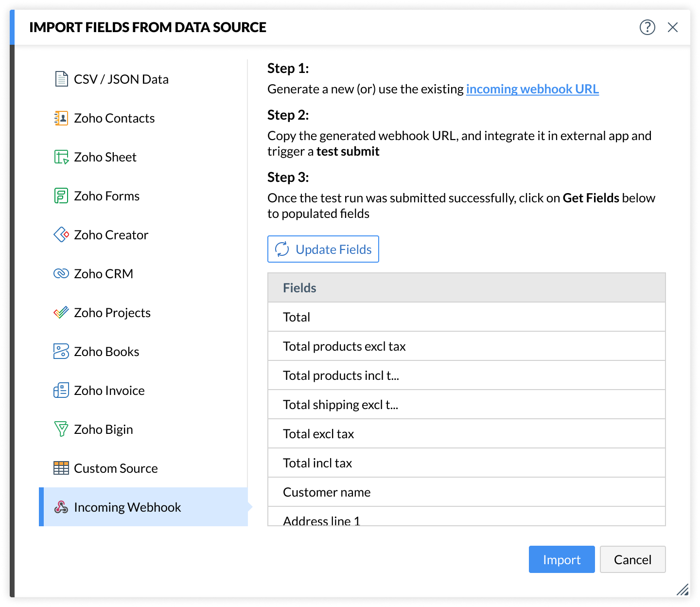Click the CSV / JSON Data file icon
This screenshot has height=607, width=700.
tap(61, 79)
